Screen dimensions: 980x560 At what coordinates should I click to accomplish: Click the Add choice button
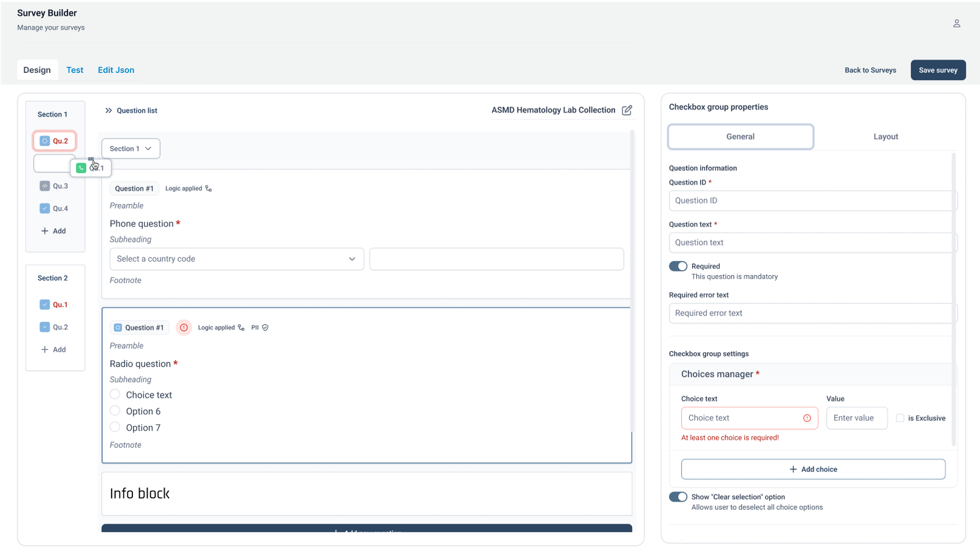813,469
